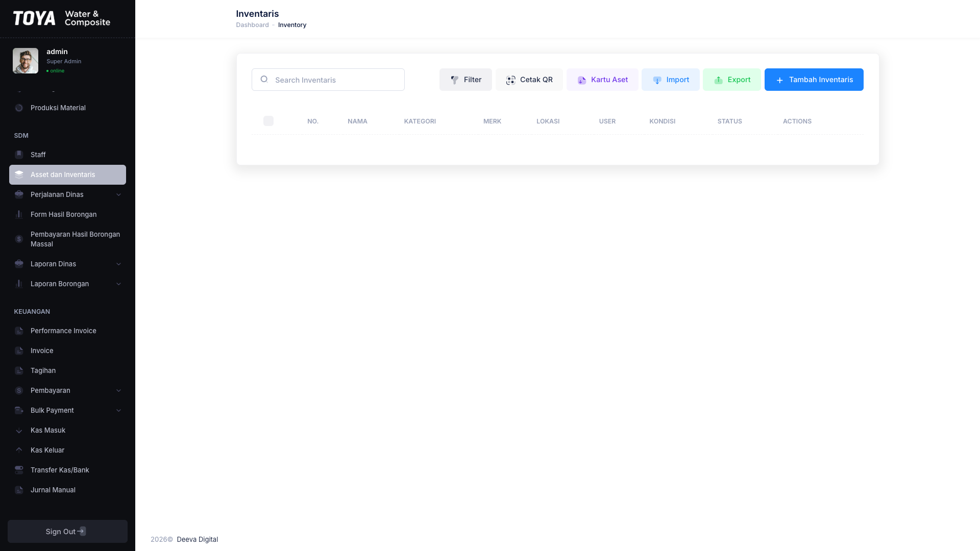The image size is (980, 551).
Task: Open Produksi Material in the sidebar
Action: (x=67, y=108)
